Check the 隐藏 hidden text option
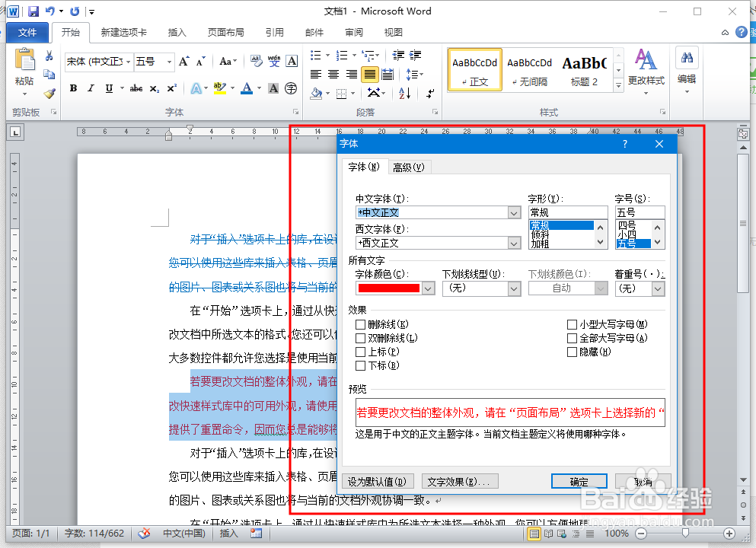This screenshot has width=756, height=548. (572, 352)
